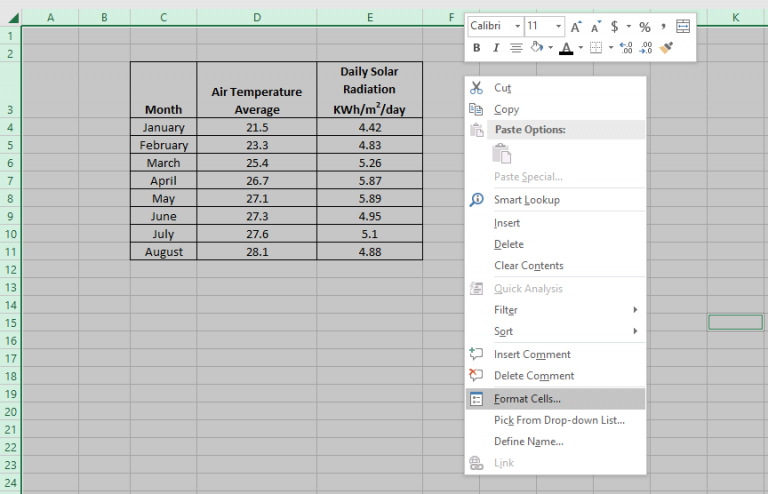Select column D header
The width and height of the screenshot is (768, 494).
pos(257,18)
